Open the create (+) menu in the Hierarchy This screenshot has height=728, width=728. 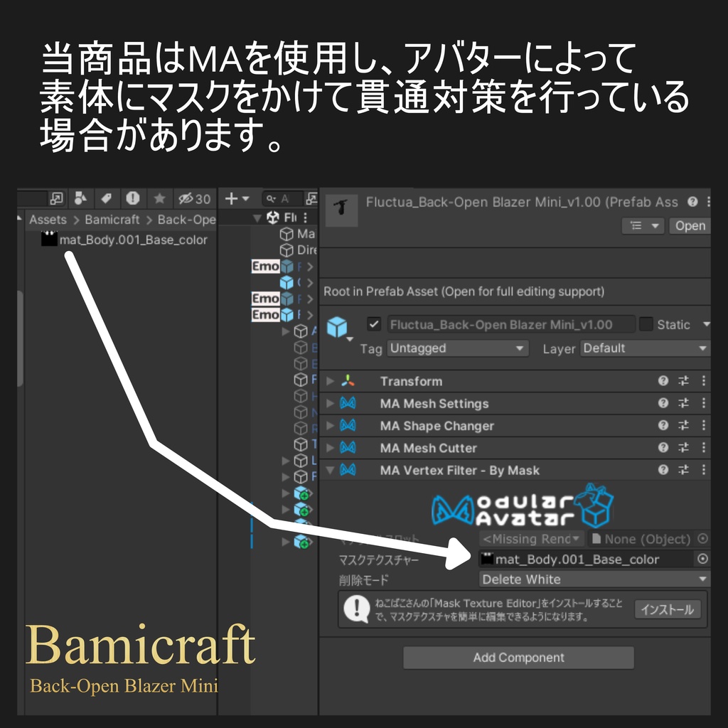click(x=232, y=198)
